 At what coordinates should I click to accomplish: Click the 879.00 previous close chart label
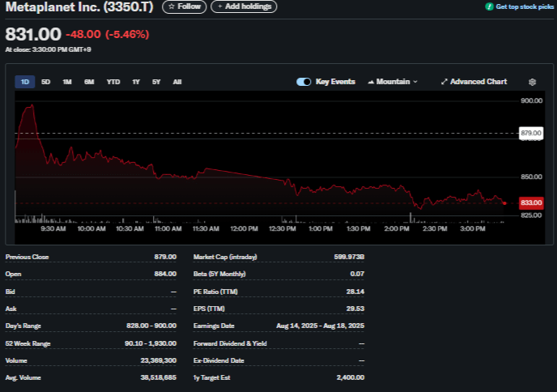pyautogui.click(x=531, y=134)
